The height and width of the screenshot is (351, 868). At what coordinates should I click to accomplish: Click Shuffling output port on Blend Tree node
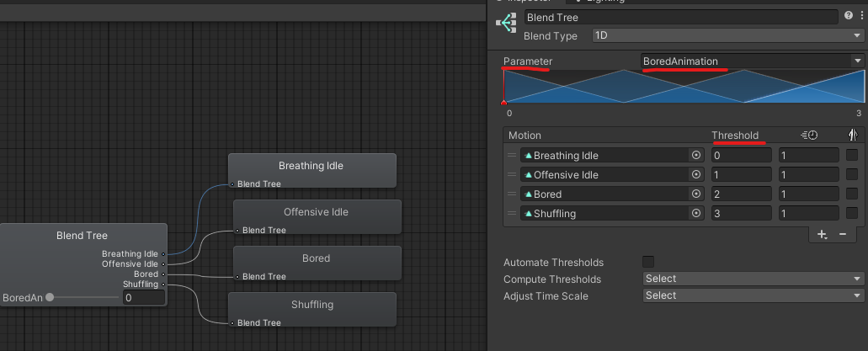(x=162, y=285)
